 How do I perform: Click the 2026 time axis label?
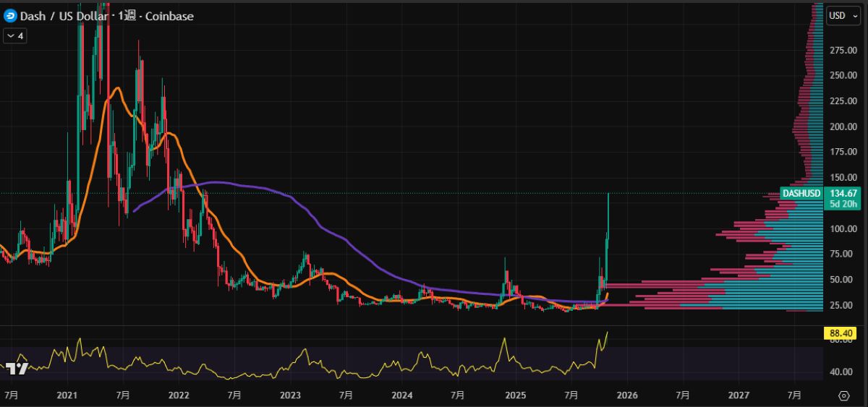[626, 395]
